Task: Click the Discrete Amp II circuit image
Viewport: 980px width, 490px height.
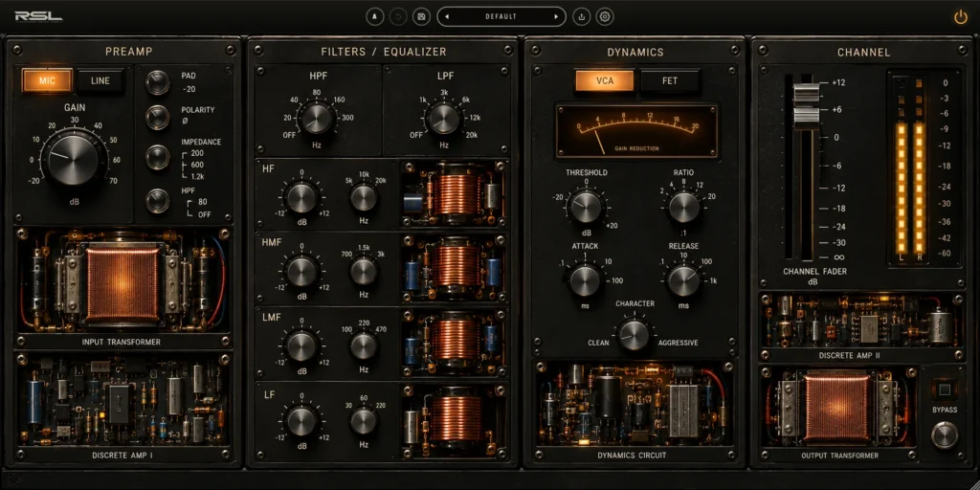Action: pyautogui.click(x=861, y=320)
